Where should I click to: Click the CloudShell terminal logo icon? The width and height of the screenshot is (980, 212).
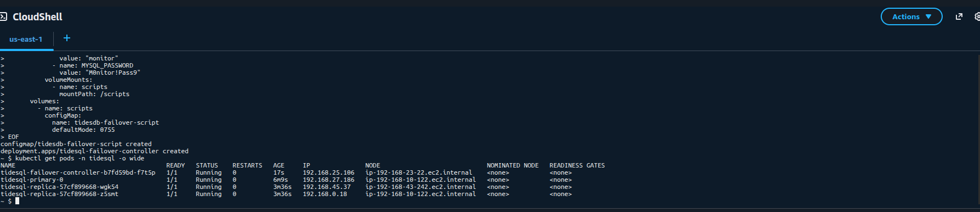coord(3,16)
